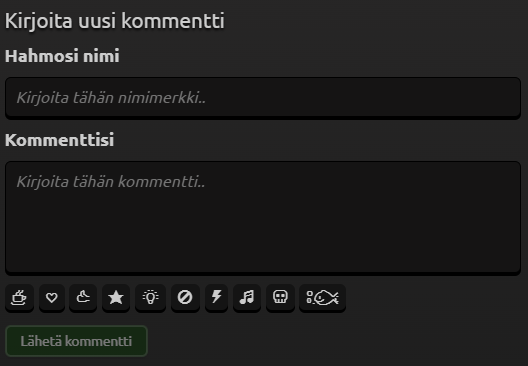Insert the moon and cloud emoji
The image size is (528, 366).
pos(83,298)
